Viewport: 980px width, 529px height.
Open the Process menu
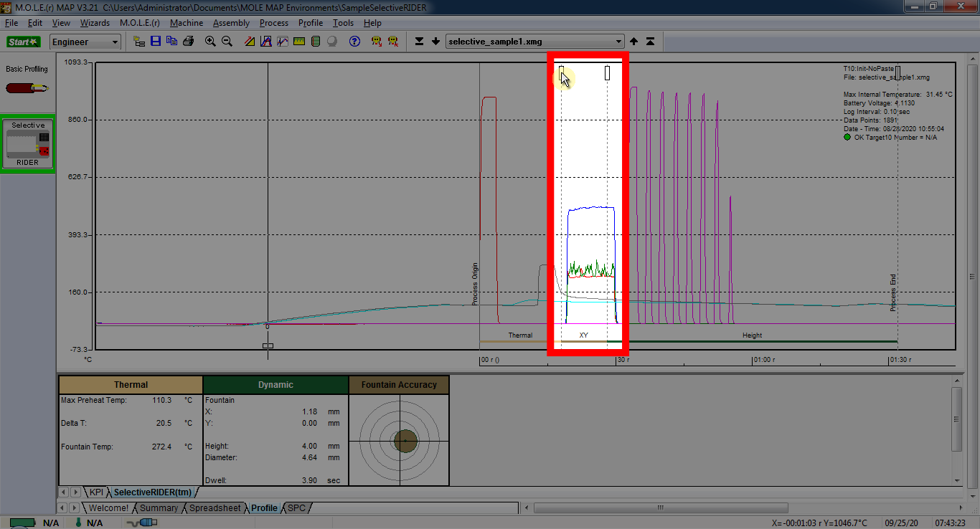tap(274, 23)
